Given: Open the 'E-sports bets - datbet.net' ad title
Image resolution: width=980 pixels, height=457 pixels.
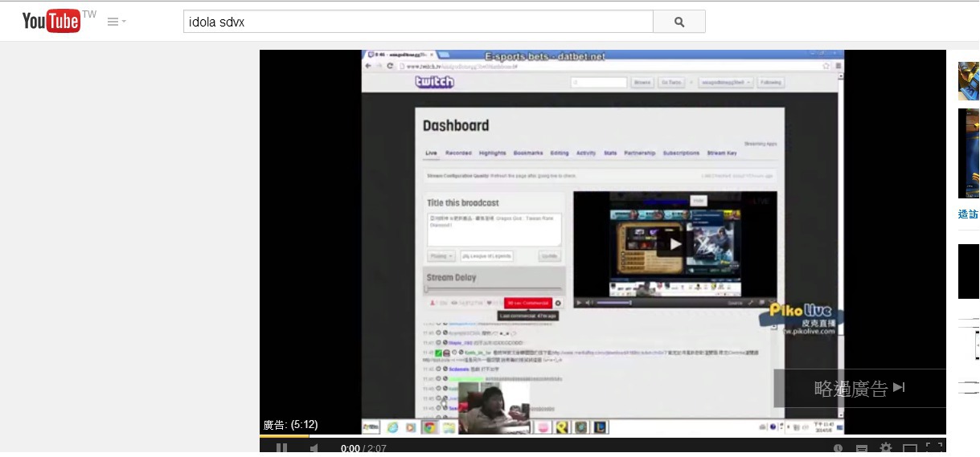Looking at the screenshot, I should point(545,56).
